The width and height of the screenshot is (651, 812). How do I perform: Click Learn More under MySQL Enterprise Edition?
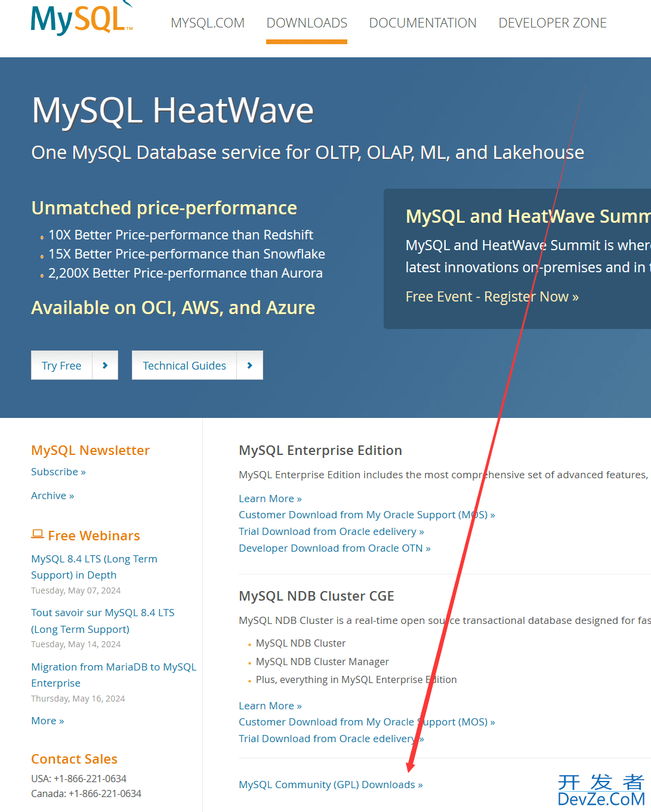270,499
